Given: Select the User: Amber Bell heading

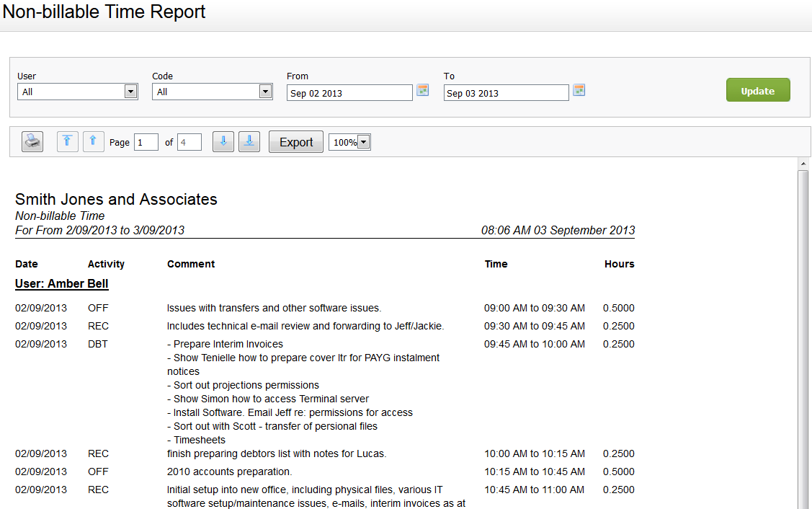Looking at the screenshot, I should [x=61, y=283].
